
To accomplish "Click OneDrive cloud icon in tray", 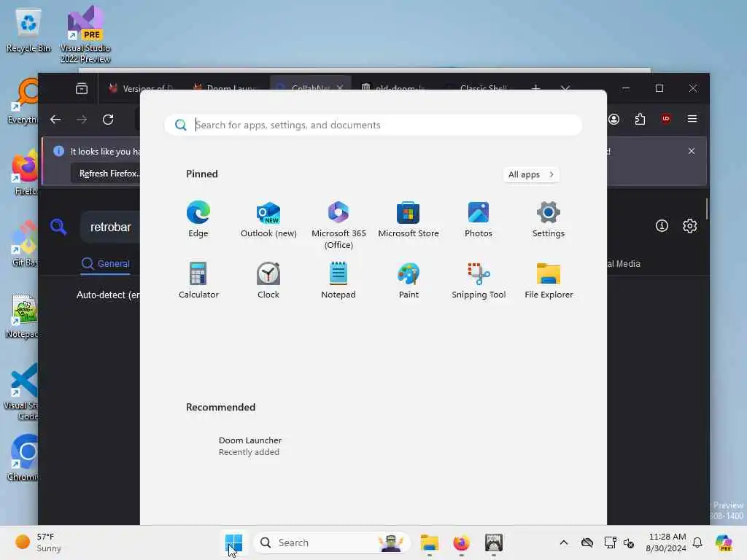I will click(x=587, y=542).
